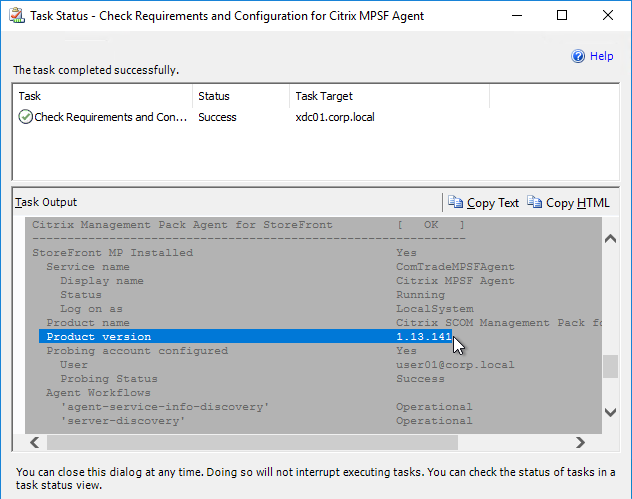The width and height of the screenshot is (632, 499).
Task: Click the LocalSystem log on value
Action: click(x=434, y=309)
